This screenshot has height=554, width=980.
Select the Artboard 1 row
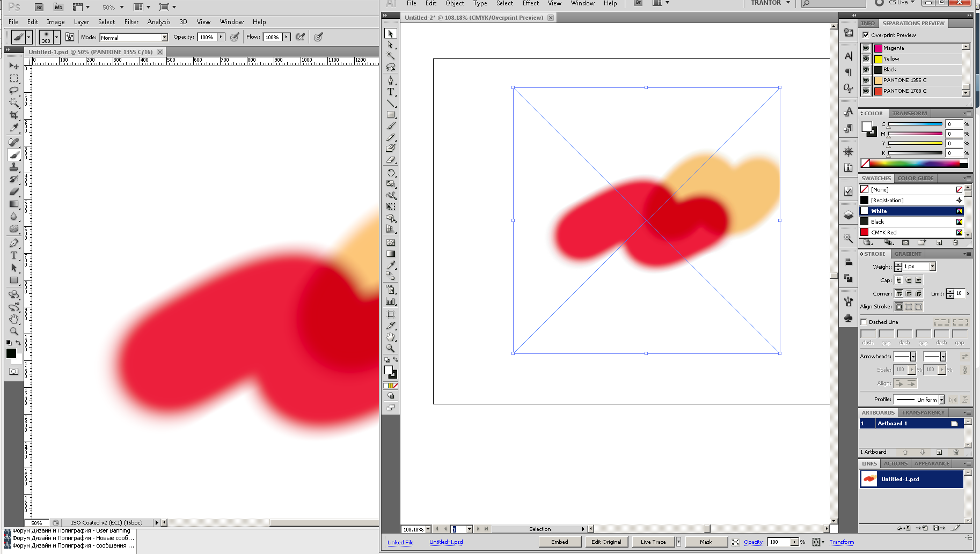(x=911, y=423)
